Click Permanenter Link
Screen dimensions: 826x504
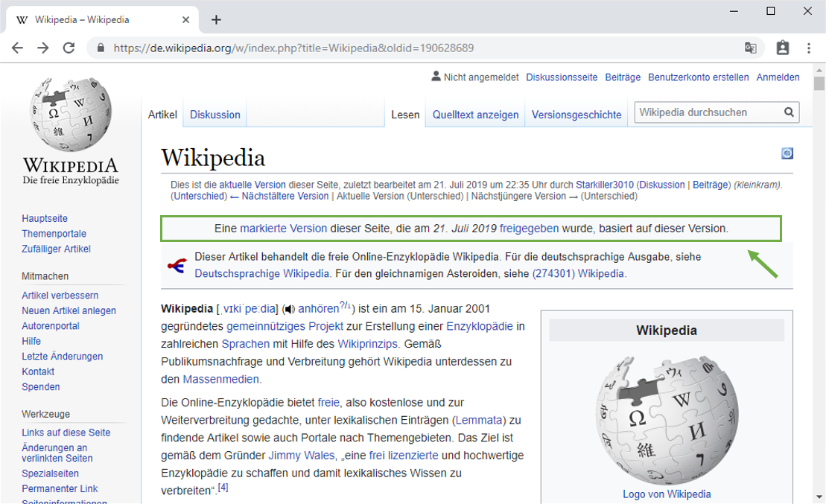(x=60, y=488)
